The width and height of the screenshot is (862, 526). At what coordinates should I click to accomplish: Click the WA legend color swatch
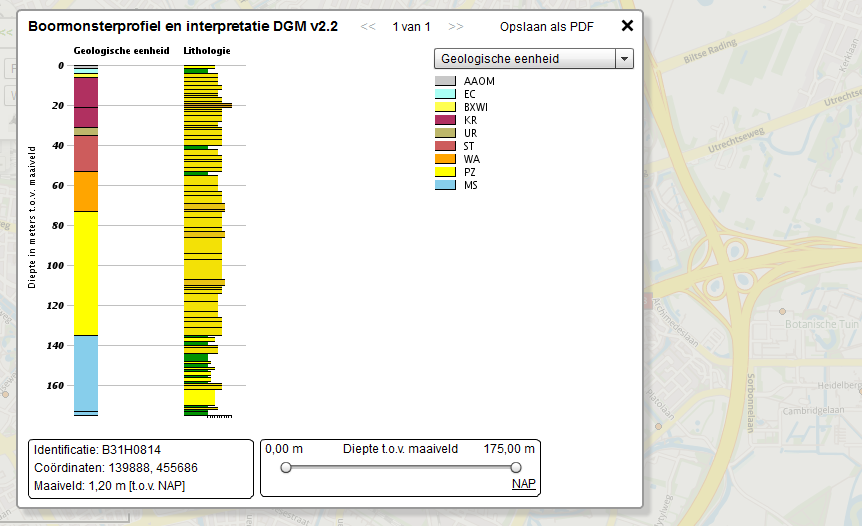[445, 159]
